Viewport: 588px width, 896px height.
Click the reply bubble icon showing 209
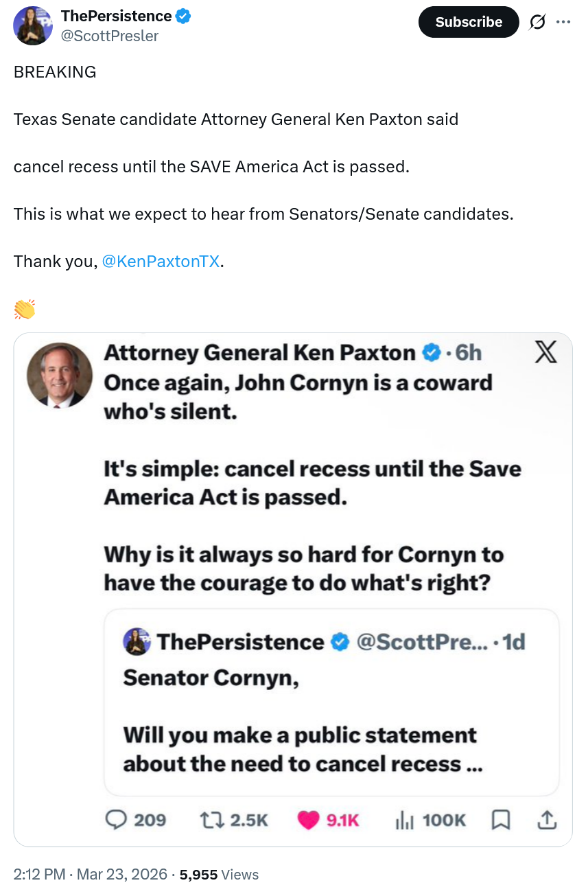click(117, 820)
